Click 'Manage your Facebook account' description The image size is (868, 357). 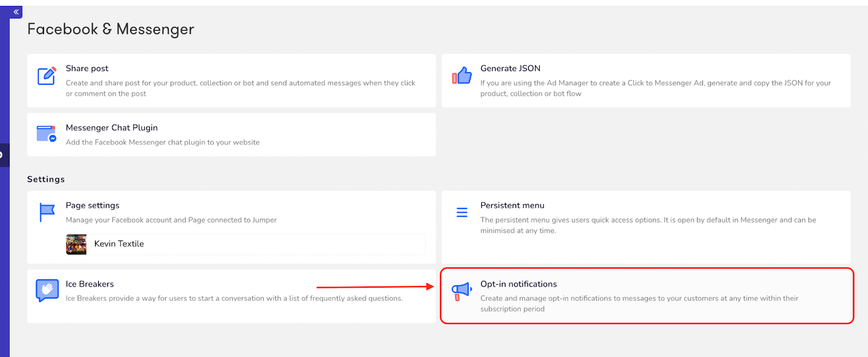(171, 220)
